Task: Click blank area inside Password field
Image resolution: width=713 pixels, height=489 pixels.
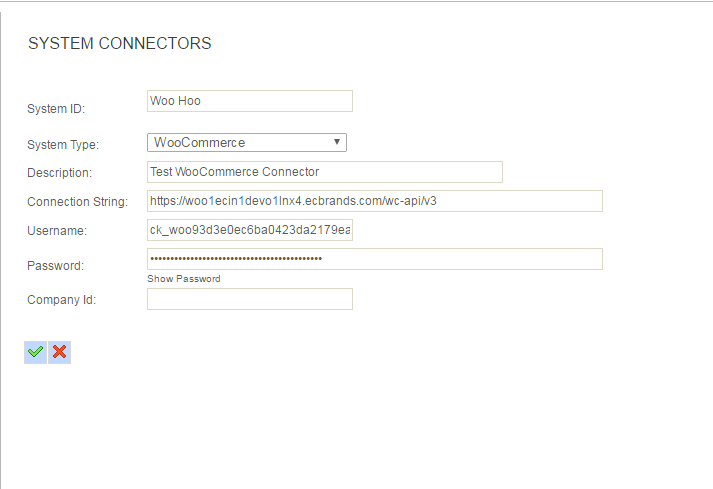Action: [x=462, y=259]
